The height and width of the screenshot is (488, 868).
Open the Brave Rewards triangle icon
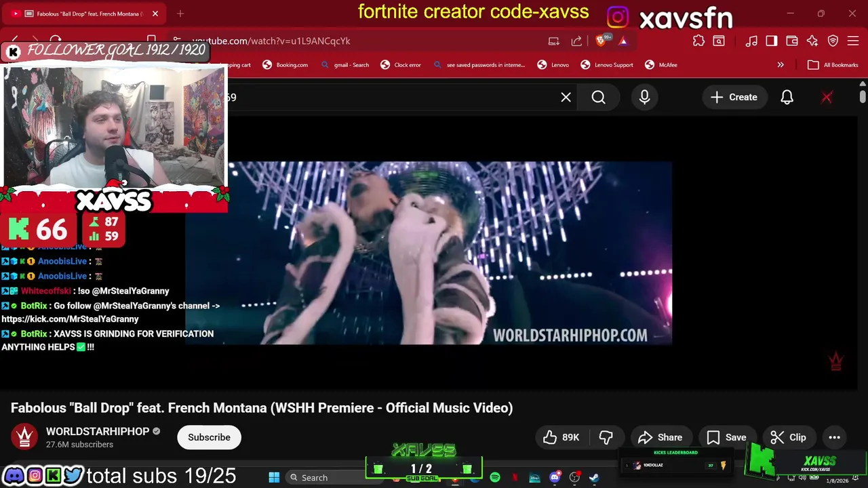pos(623,41)
